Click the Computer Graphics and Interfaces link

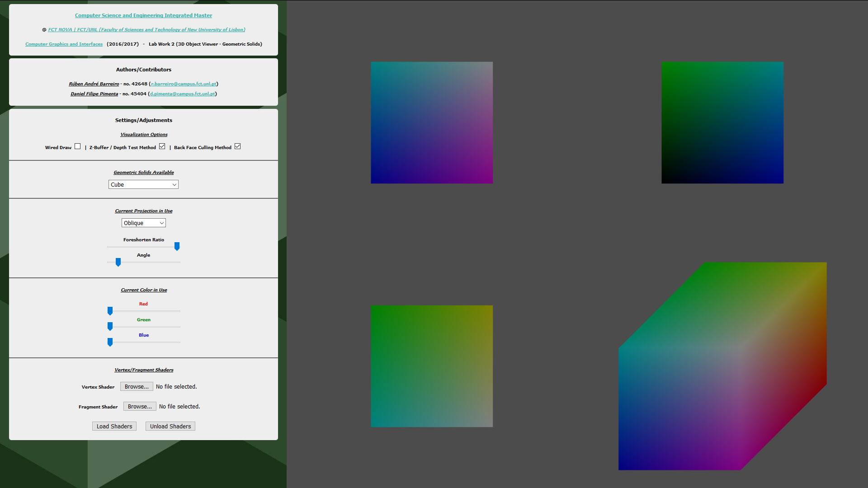(64, 43)
